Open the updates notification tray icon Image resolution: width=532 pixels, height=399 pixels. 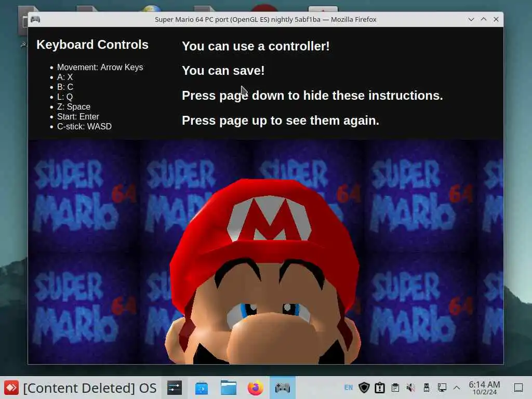pos(380,388)
